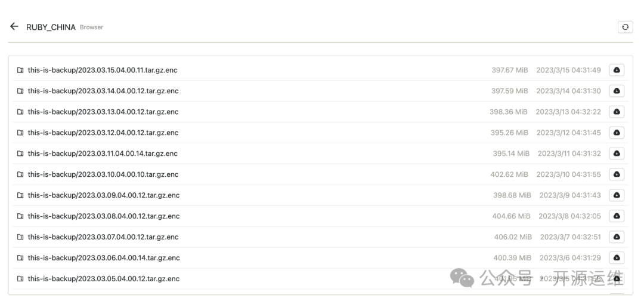Select the 2023.03.05.04.00.12.tar.gz.enc file name
The height and width of the screenshot is (304, 644).
(x=104, y=278)
